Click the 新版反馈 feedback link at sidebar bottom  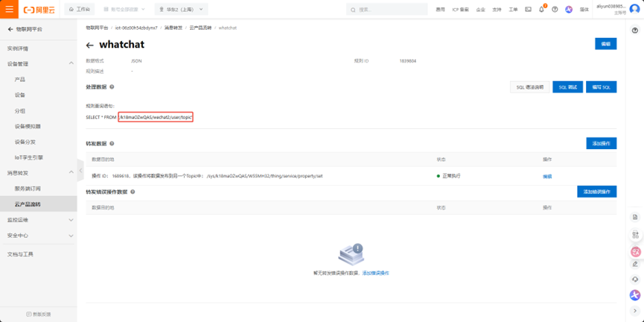[x=39, y=315]
